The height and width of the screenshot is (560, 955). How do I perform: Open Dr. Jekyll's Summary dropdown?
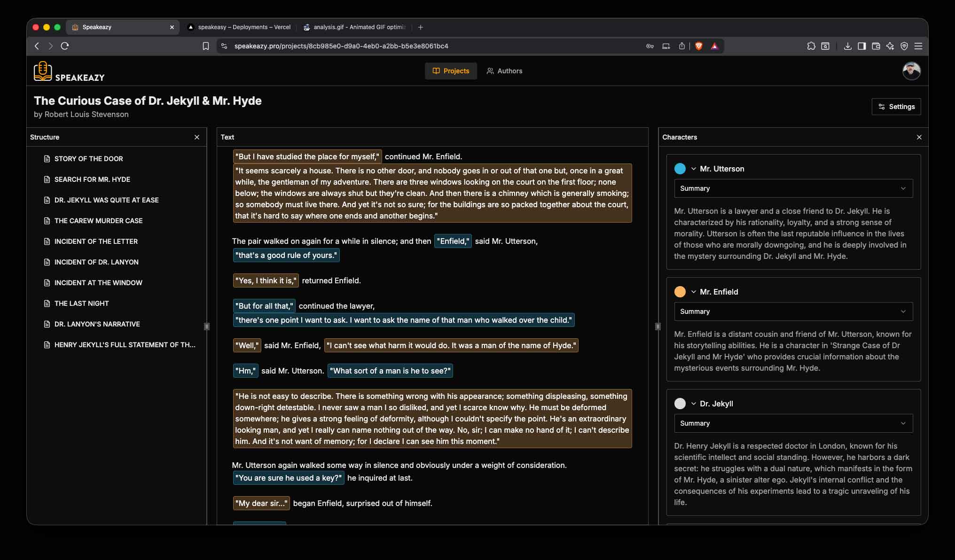click(793, 423)
